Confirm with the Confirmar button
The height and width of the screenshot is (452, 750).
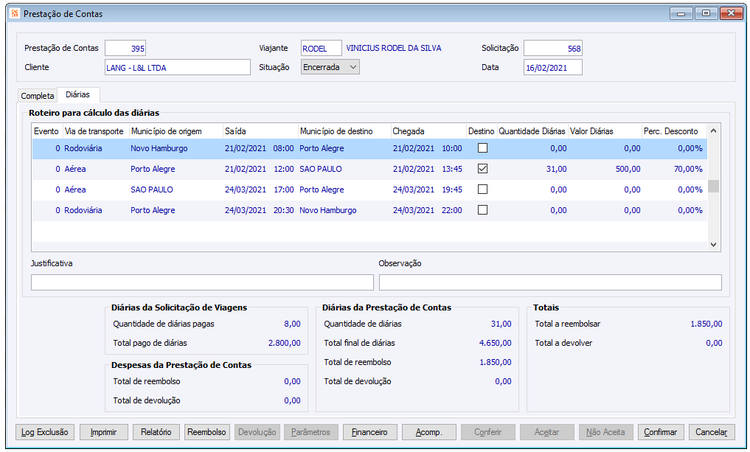(661, 432)
